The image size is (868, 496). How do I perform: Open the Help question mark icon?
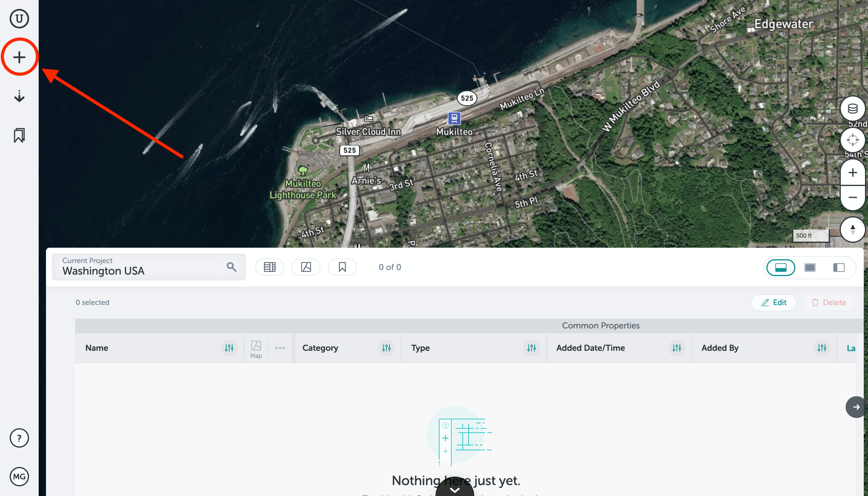pos(19,438)
